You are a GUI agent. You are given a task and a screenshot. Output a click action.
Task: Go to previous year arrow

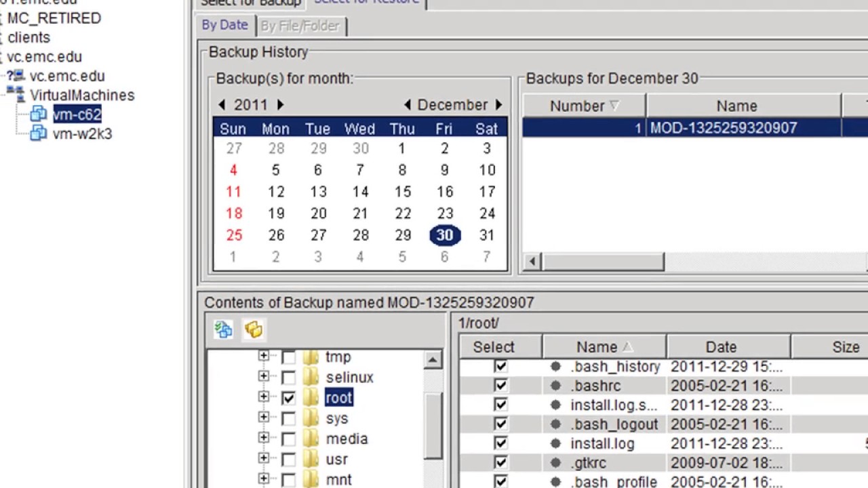(x=222, y=105)
